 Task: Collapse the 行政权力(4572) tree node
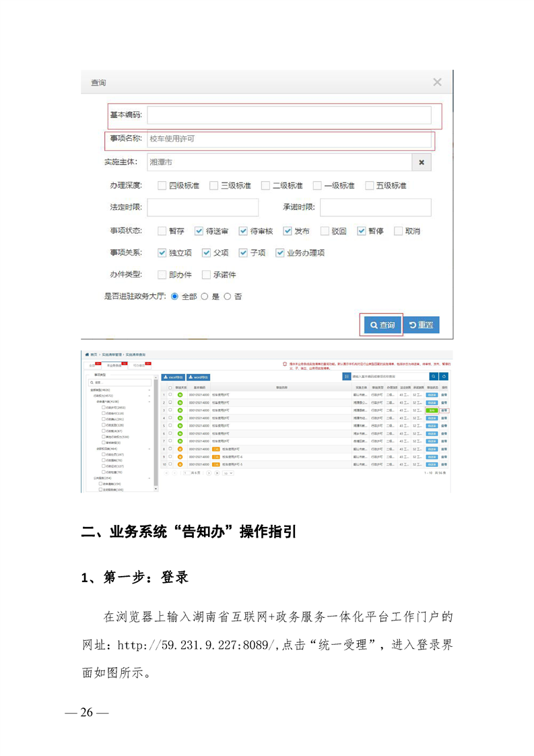[149, 396]
